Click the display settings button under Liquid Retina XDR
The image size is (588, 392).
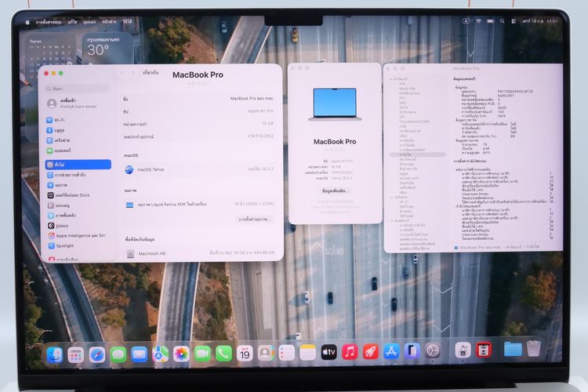(255, 219)
